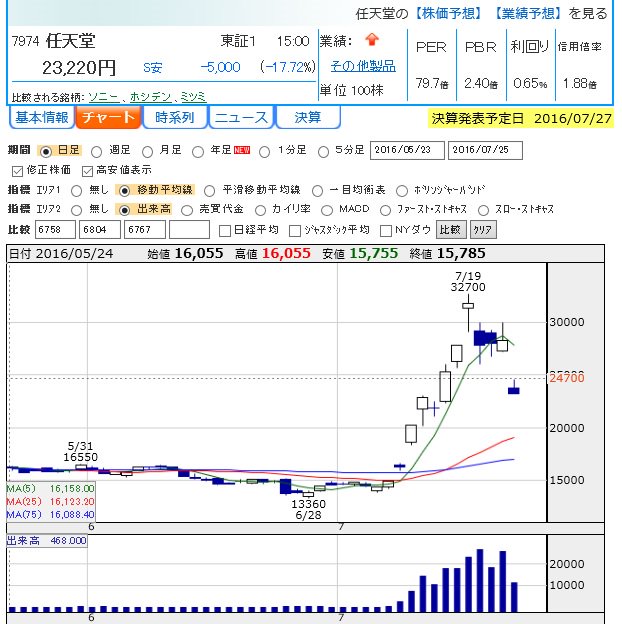
Task: Click the MA(75) 16,088.40 legend
Action: (x=51, y=515)
